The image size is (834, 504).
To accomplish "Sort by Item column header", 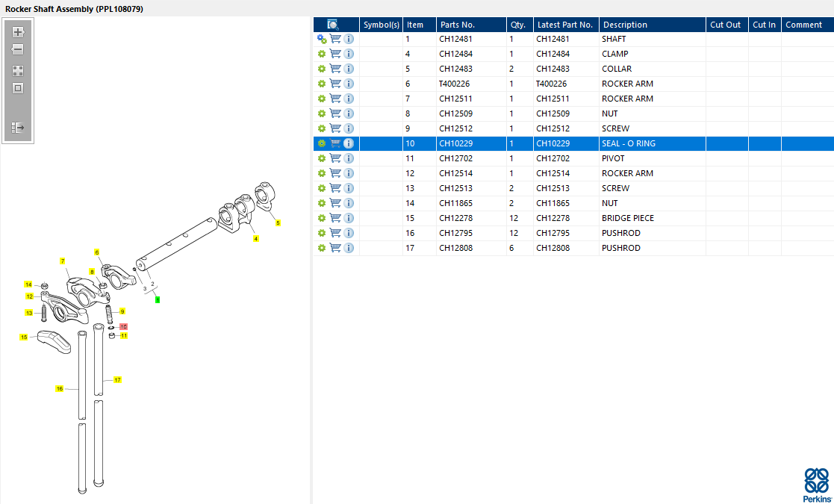I will click(x=419, y=25).
